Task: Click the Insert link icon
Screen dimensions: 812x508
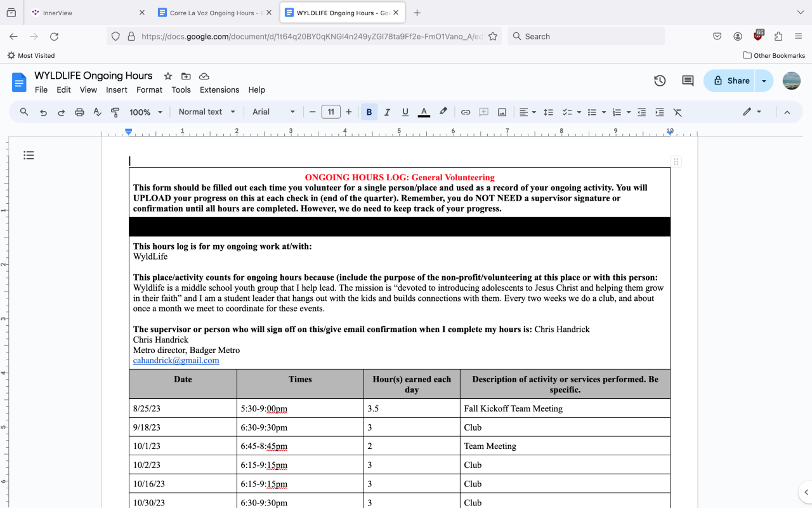Action: tap(466, 112)
